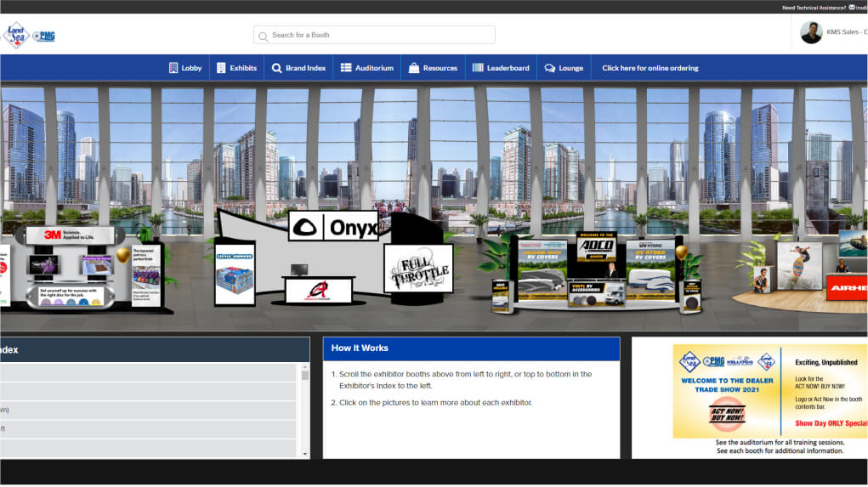
Task: Click the How It Works header
Action: click(471, 348)
